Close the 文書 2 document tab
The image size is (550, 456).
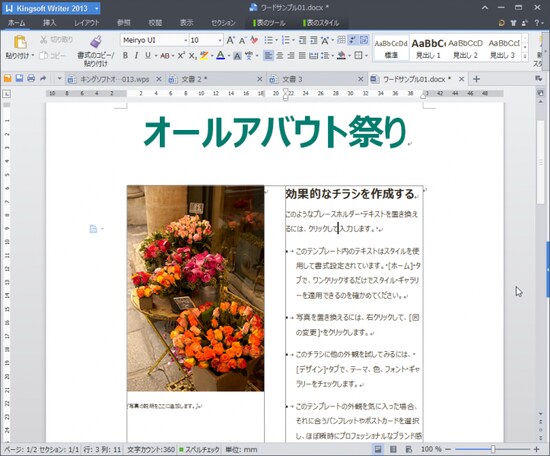pyautogui.click(x=260, y=79)
